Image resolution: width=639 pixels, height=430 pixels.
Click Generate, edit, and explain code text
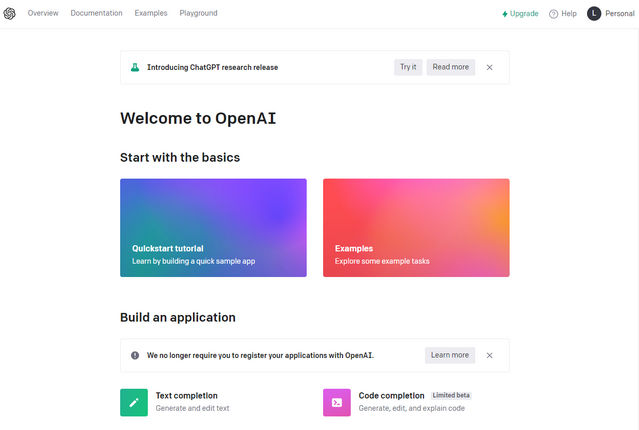412,408
